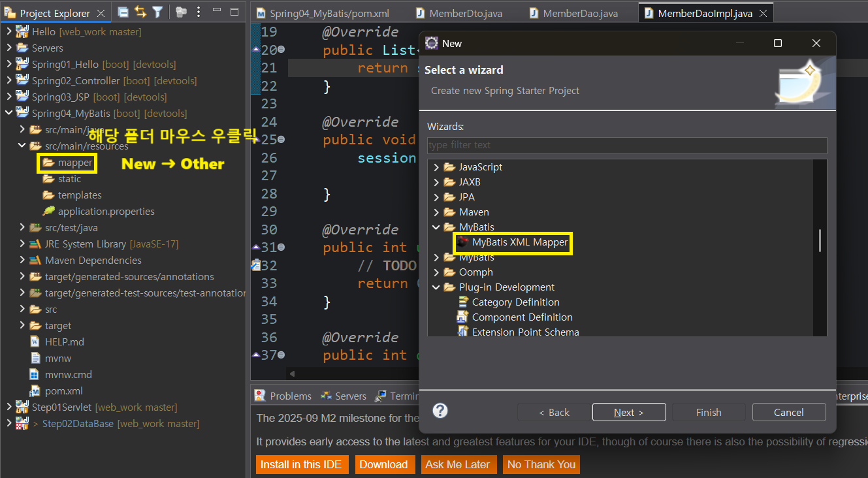Image resolution: width=868 pixels, height=478 pixels.
Task: Collapse all in Project Explorer toolbar
Action: coord(123,12)
